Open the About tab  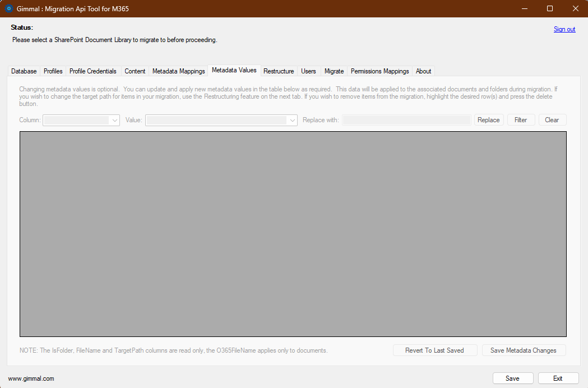click(x=423, y=71)
